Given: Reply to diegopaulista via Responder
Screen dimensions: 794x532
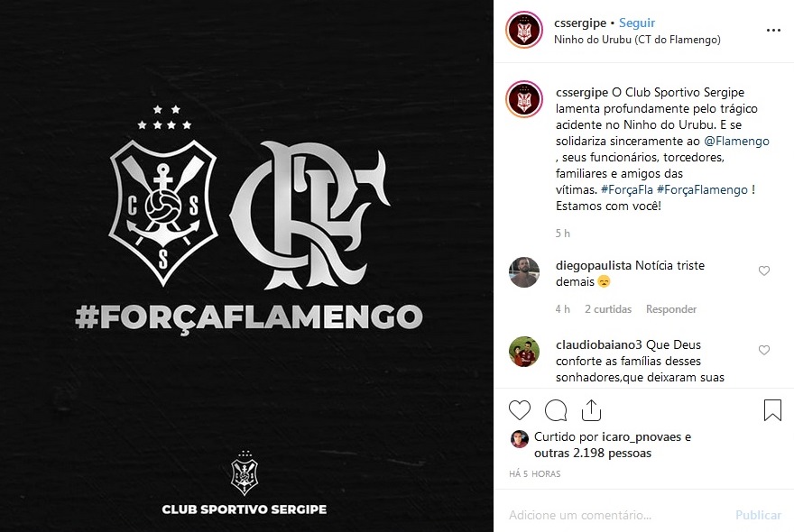Looking at the screenshot, I should [x=671, y=308].
